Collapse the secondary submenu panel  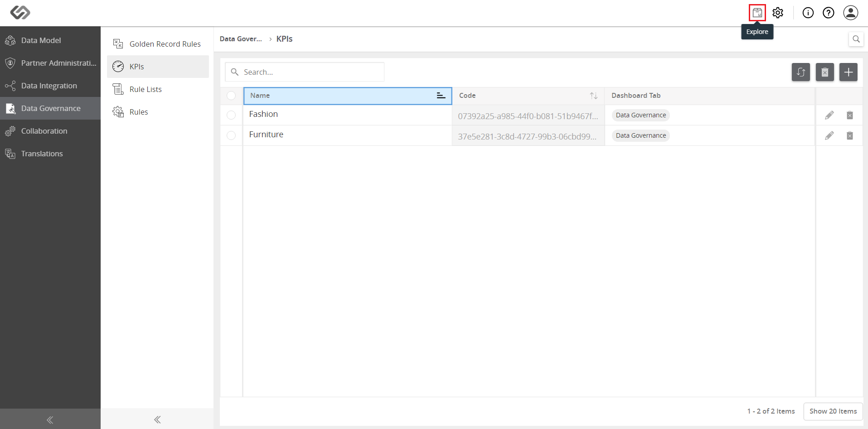point(157,419)
